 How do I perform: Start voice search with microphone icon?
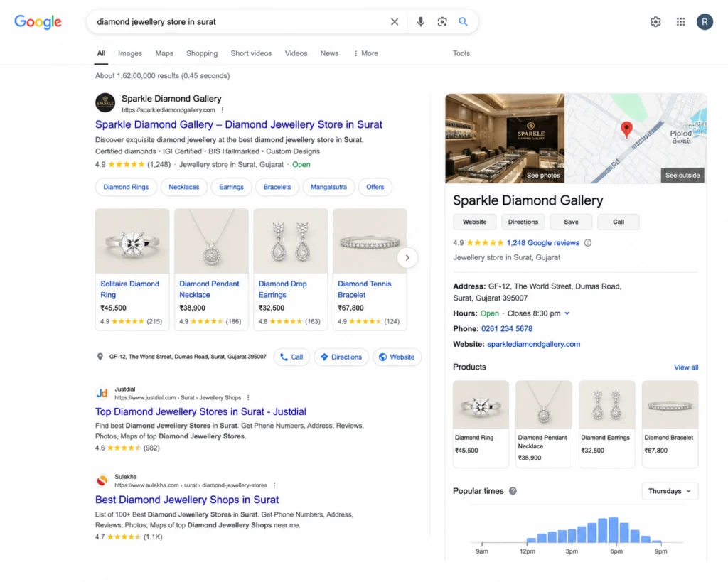(420, 22)
